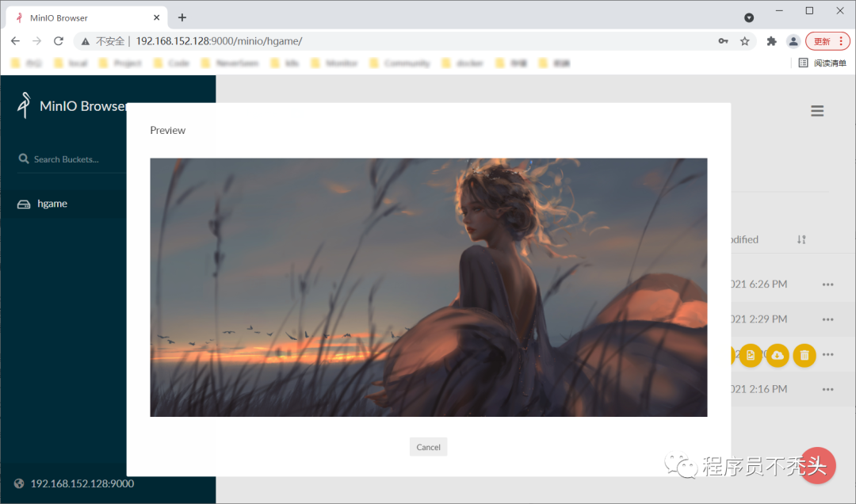The width and height of the screenshot is (856, 504).
Task: Click the sort icon beside Last Modified
Action: click(801, 239)
